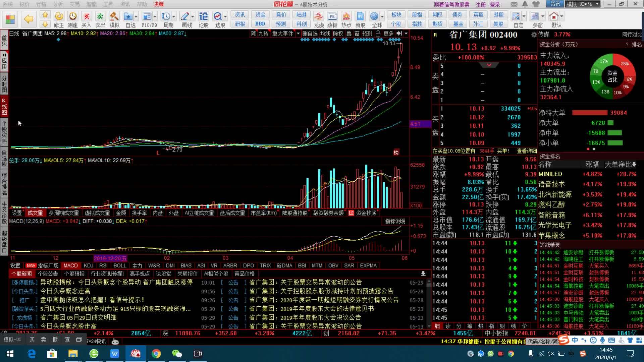Open the BBD tool panel
The image size is (644, 362).
[259, 24]
